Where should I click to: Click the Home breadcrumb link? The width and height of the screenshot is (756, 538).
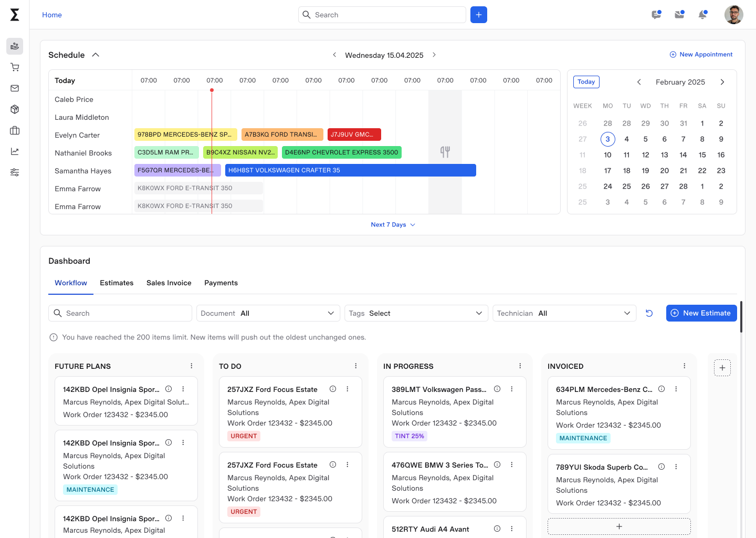pyautogui.click(x=52, y=15)
